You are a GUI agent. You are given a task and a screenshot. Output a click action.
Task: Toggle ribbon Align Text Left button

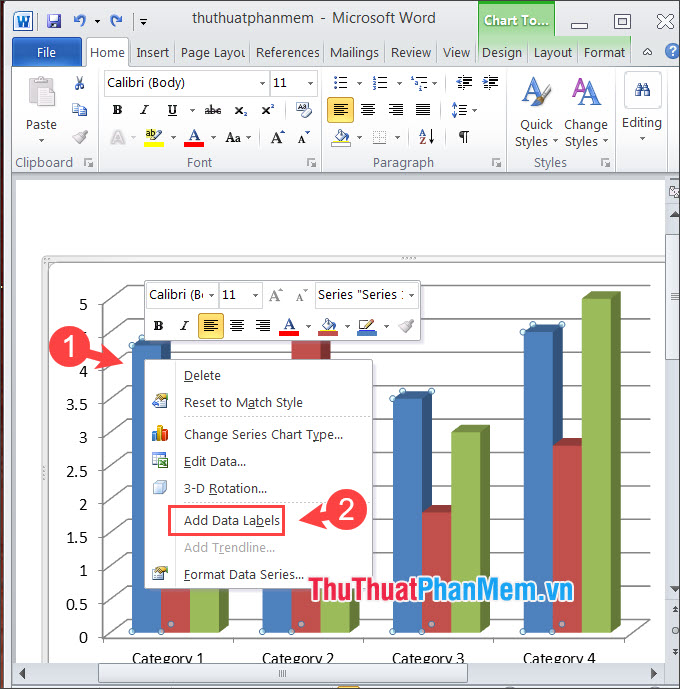pyautogui.click(x=340, y=110)
